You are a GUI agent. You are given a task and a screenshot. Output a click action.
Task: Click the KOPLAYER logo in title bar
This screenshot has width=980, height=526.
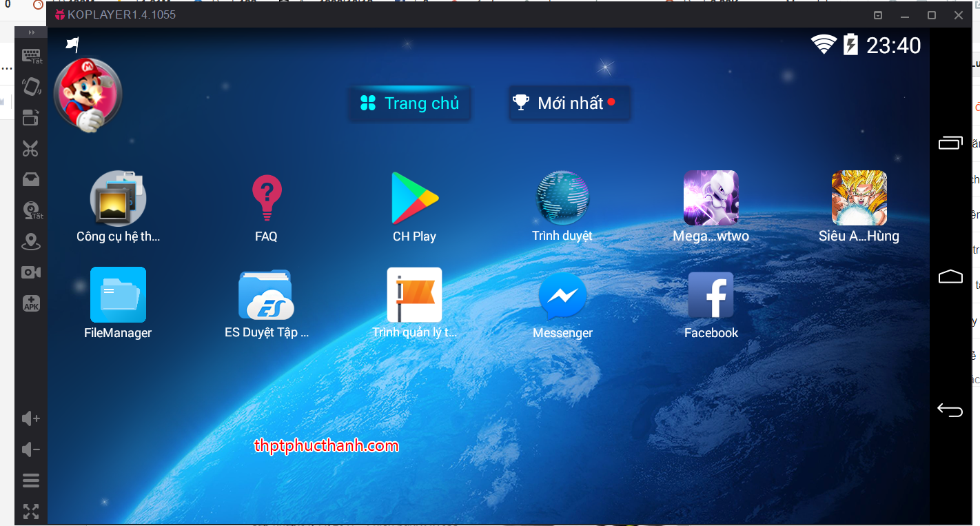coord(60,14)
